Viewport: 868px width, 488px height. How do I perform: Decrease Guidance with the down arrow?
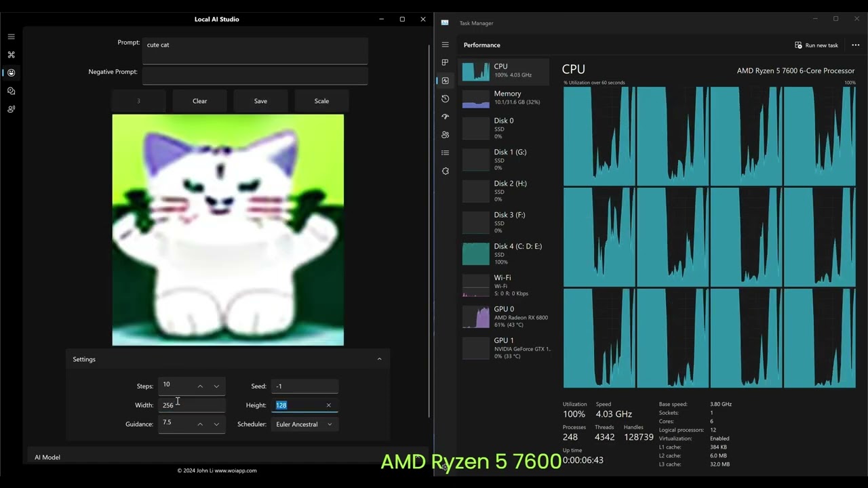[216, 424]
